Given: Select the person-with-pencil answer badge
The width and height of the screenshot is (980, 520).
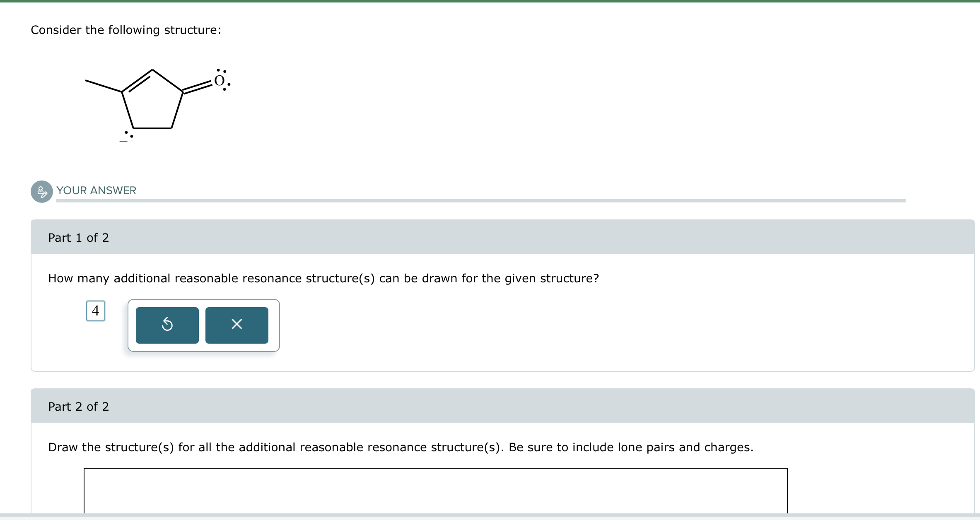Looking at the screenshot, I should click(x=41, y=191).
